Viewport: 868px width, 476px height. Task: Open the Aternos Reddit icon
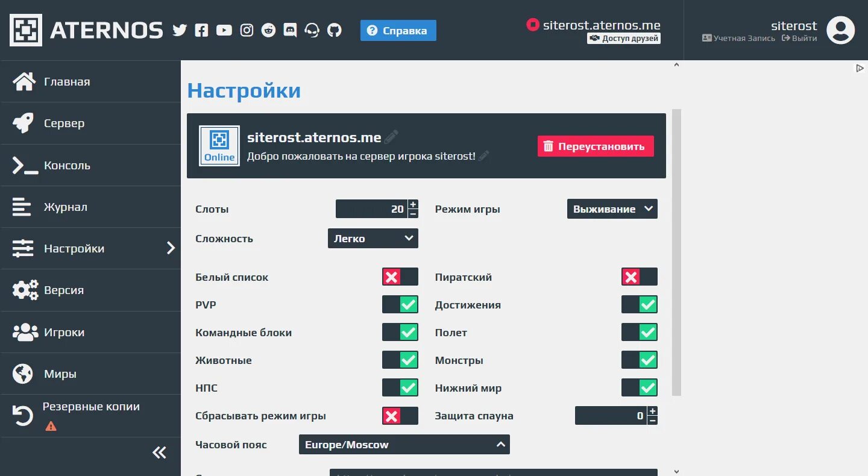coord(268,30)
